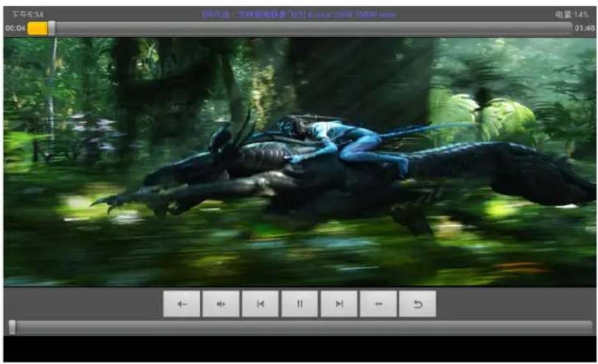The image size is (598, 364).
Task: Click the battery 14% indicator
Action: click(572, 15)
